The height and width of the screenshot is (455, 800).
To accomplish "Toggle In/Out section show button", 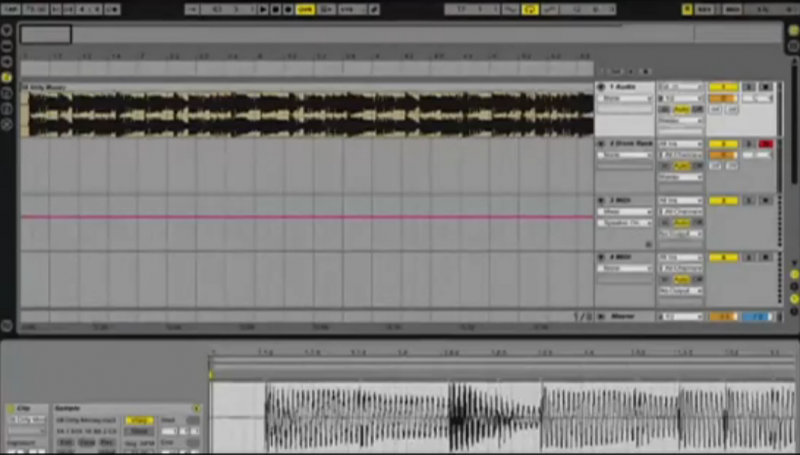I will pyautogui.click(x=794, y=274).
